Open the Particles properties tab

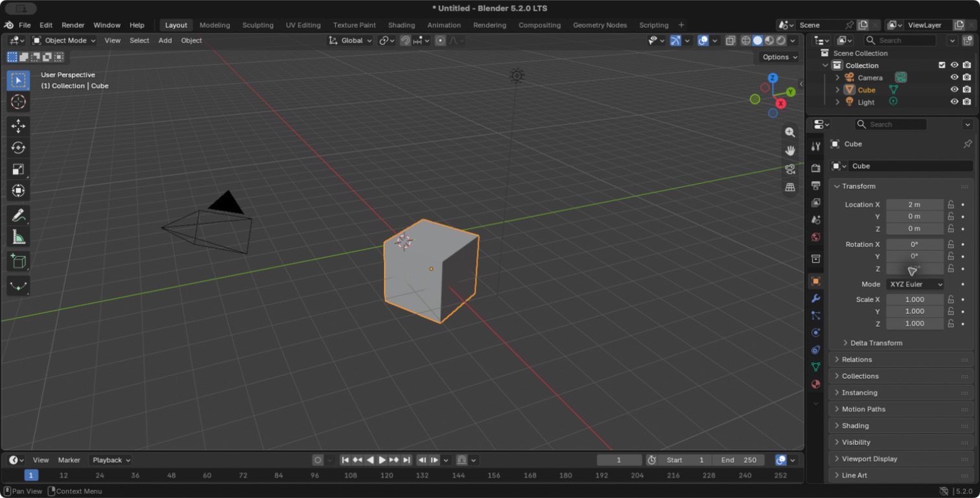tap(816, 315)
